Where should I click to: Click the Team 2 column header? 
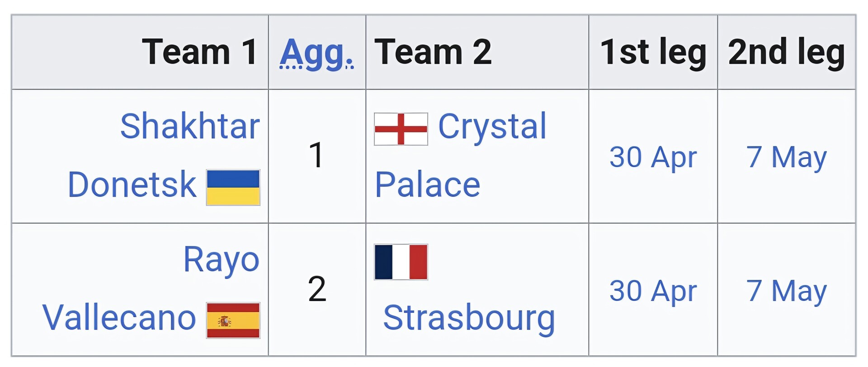433,52
